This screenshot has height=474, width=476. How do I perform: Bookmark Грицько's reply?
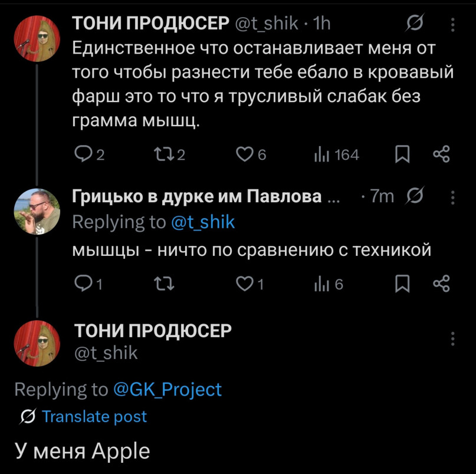402,284
